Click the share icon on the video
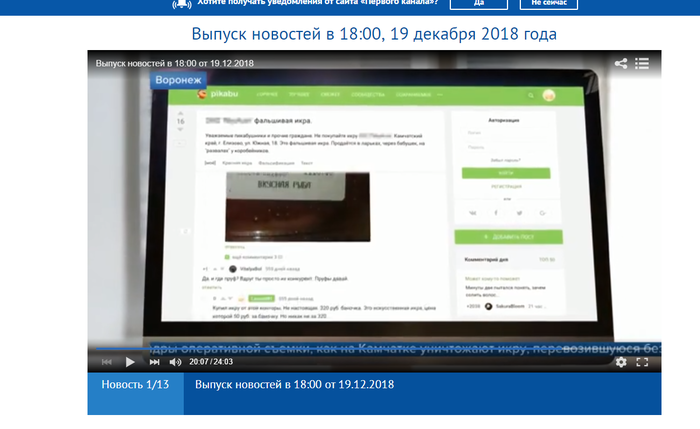This screenshot has height=429, width=700. 621,63
